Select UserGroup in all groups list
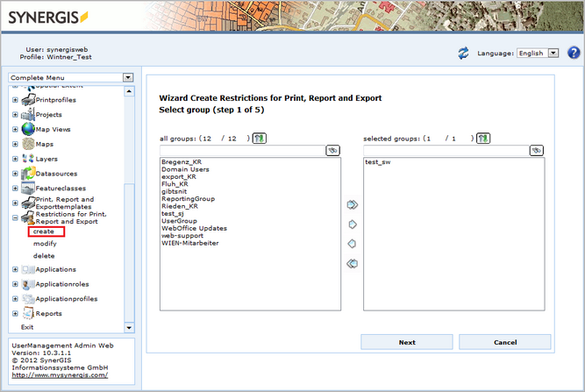Viewport: 585px width, 392px height. point(179,221)
